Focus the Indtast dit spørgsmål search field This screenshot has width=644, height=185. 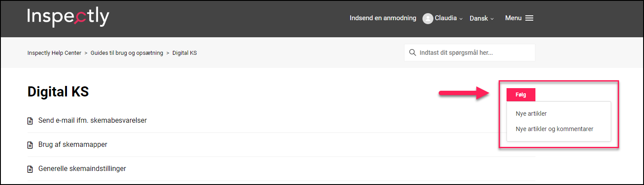[x=470, y=53]
